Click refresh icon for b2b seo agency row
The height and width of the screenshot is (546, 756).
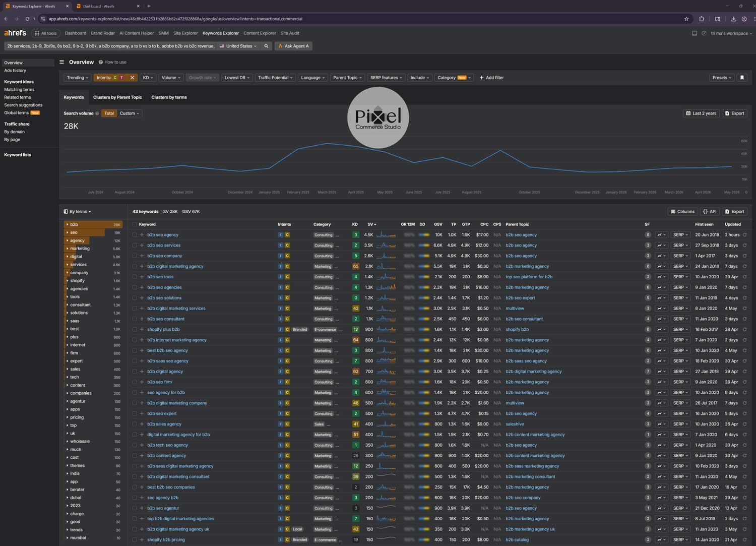(744, 235)
